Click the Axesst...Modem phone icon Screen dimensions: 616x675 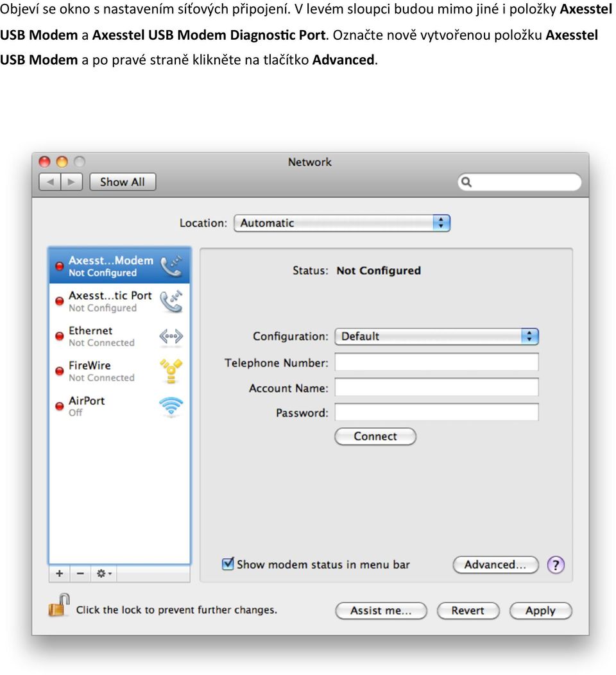[171, 266]
